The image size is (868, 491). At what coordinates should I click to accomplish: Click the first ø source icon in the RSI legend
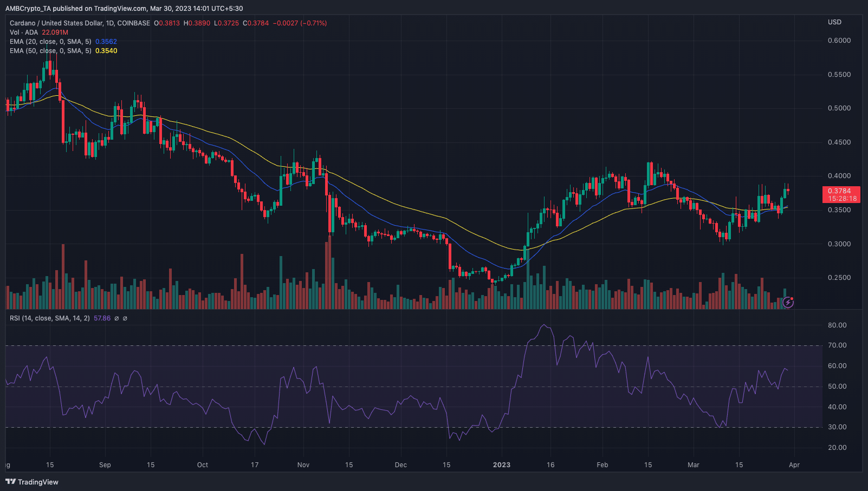click(116, 318)
